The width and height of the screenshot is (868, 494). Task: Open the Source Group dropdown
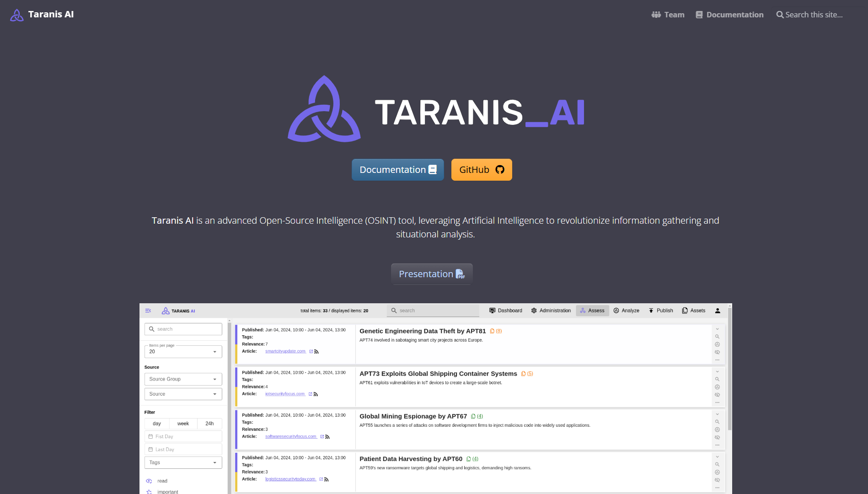click(183, 379)
